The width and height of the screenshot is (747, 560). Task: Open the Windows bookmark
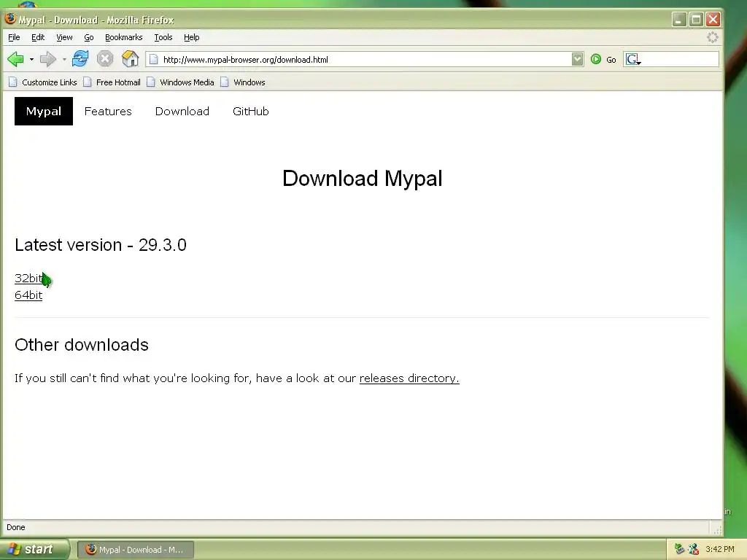tap(243, 82)
